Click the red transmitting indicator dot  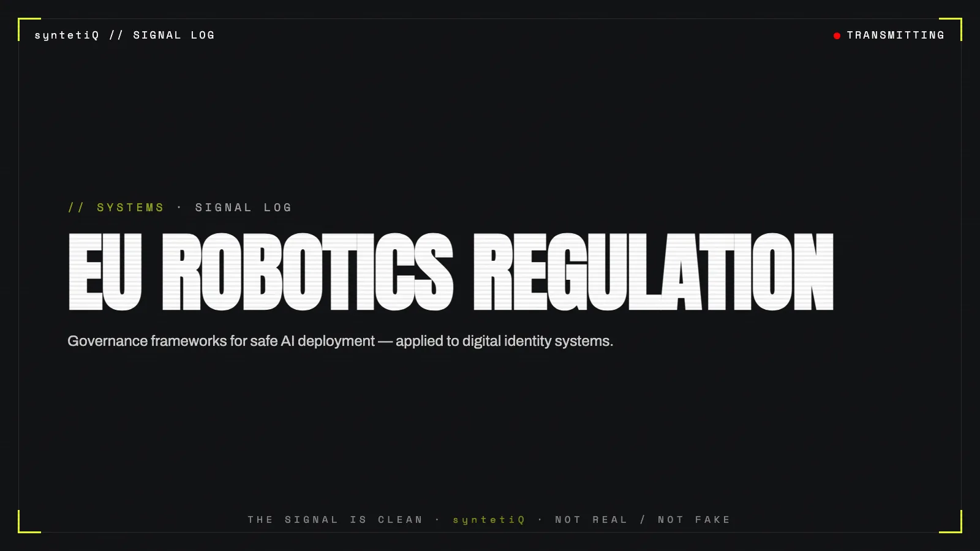[837, 36]
